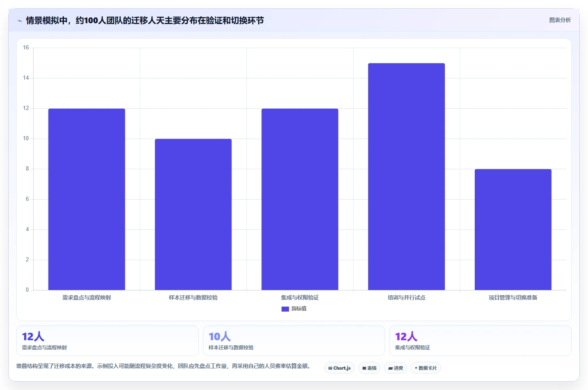
Task: Click x-axis label 集成与权限验证
Action: [300, 297]
